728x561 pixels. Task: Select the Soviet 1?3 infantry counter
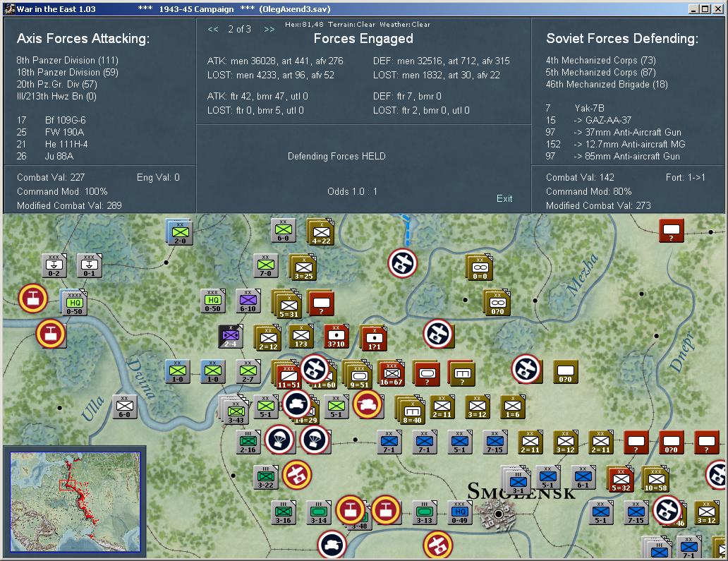pyautogui.click(x=301, y=336)
